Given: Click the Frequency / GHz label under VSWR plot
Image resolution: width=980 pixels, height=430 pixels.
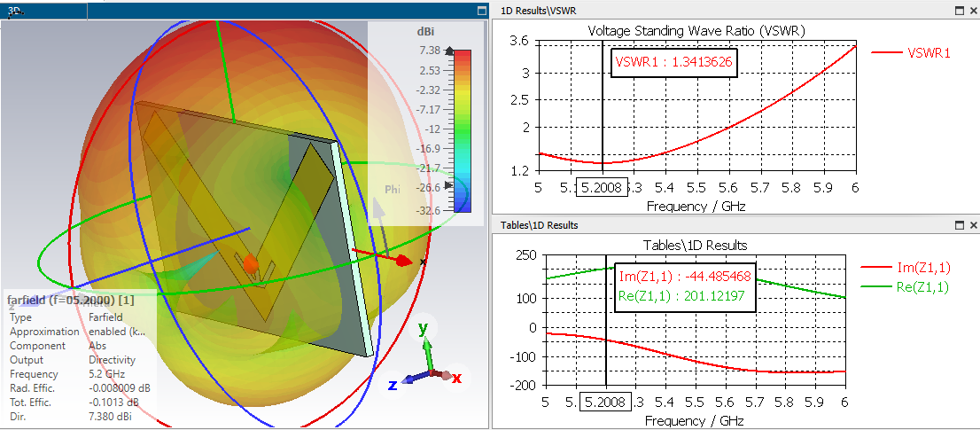Looking at the screenshot, I should click(x=696, y=206).
